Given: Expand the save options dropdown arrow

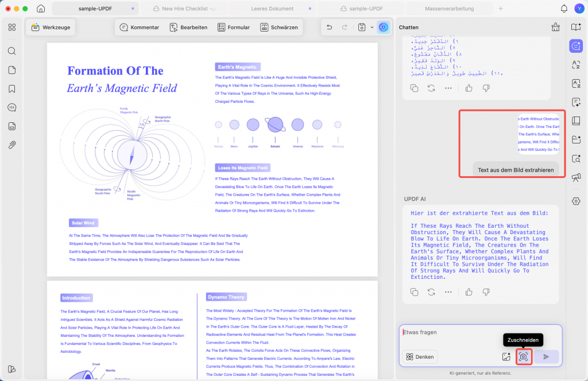Looking at the screenshot, I should 372,27.
